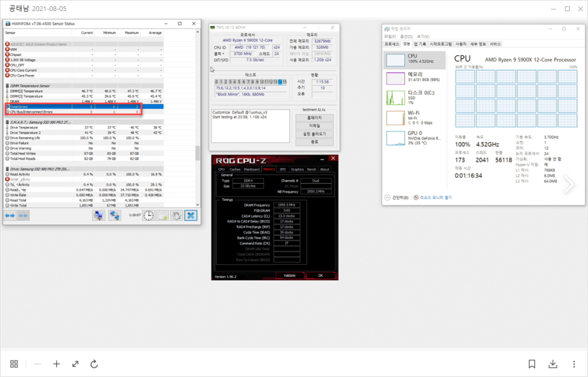Viewport: 588px width, 377px height.
Task: Expand image to full screen with arrows icon
Action: [x=75, y=364]
